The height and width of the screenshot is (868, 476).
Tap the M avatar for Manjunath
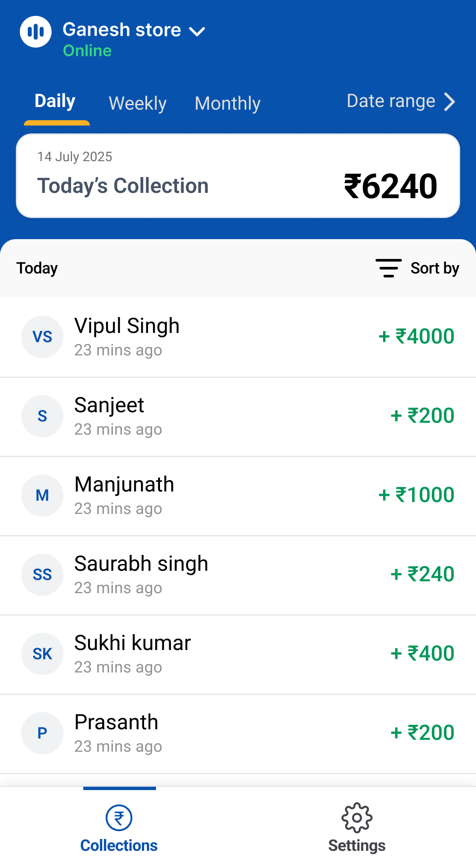[42, 495]
